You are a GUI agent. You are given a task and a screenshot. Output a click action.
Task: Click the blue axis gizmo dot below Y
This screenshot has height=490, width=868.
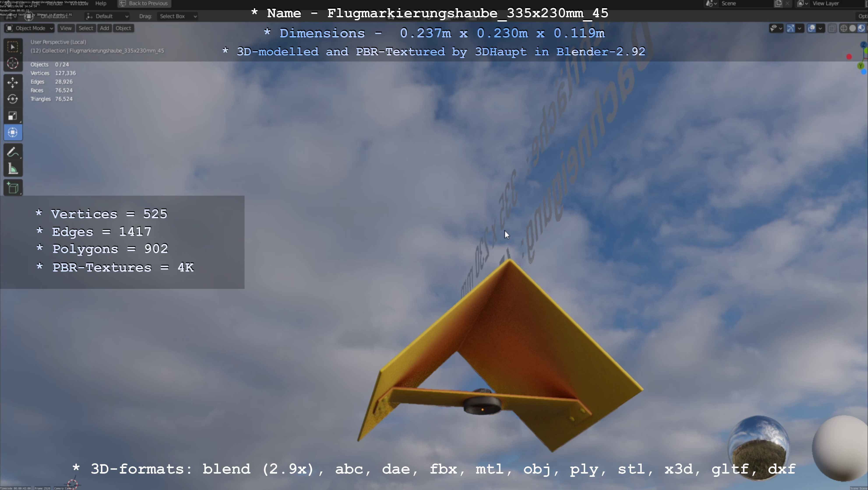864,72
